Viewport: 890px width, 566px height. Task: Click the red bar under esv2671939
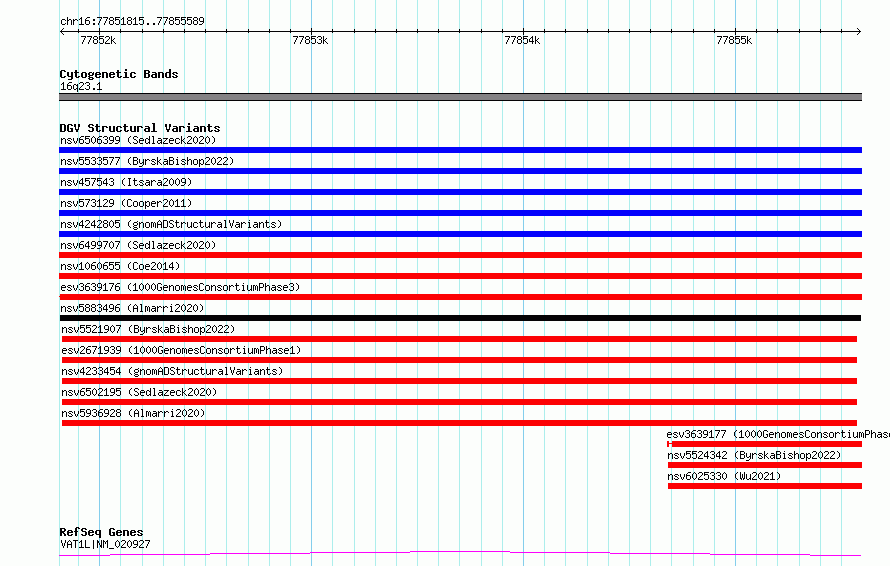click(459, 360)
